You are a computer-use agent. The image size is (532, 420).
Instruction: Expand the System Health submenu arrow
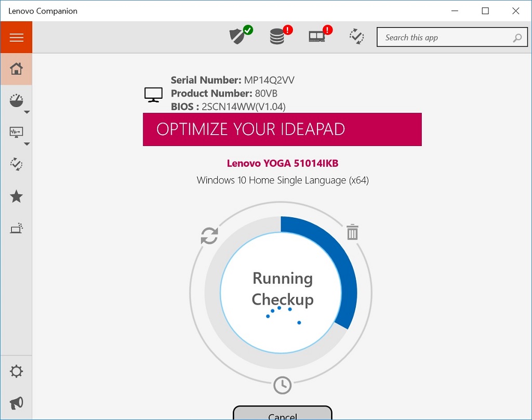pyautogui.click(x=27, y=112)
